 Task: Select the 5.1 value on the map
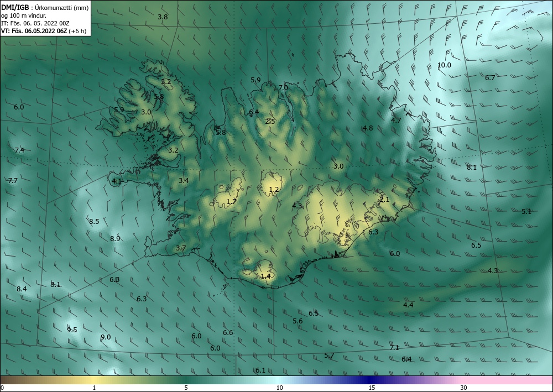[526, 212]
